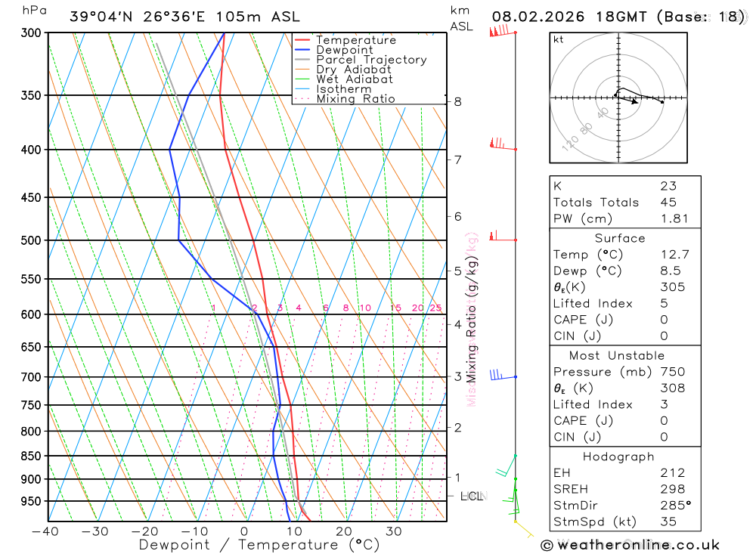The width and height of the screenshot is (756, 554).
Task: Click the SREH value 298
Action: [673, 490]
